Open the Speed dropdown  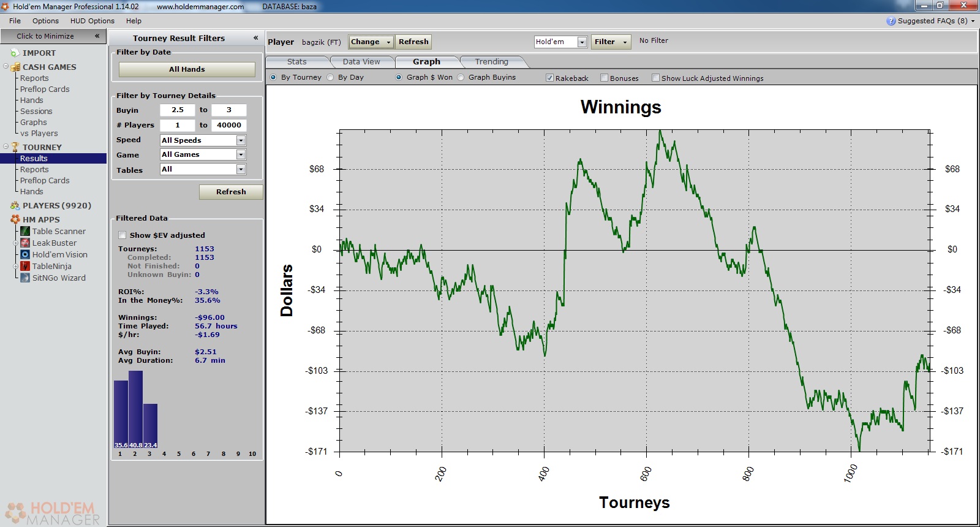coord(241,140)
